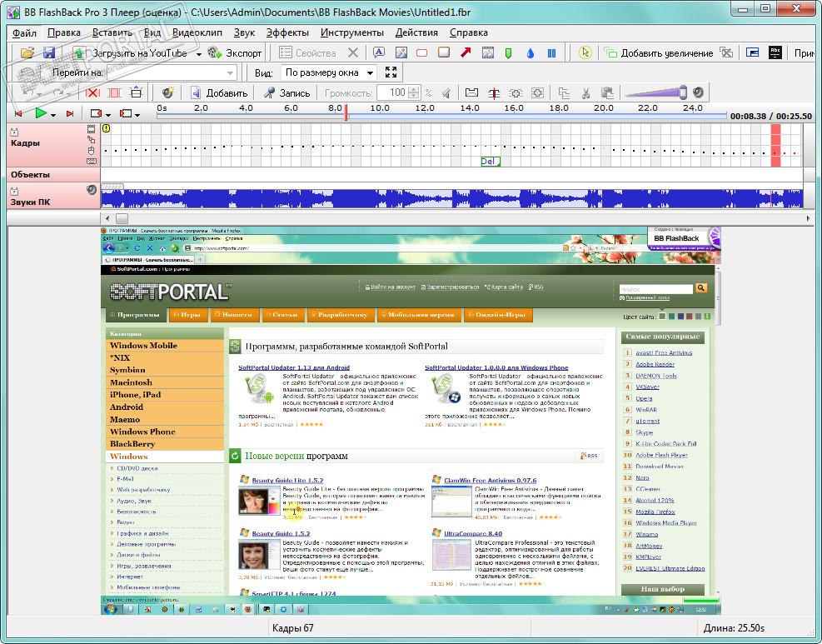Viewport: 822px width, 644px height.
Task: Click the black Abc caption icon
Action: tap(775, 52)
